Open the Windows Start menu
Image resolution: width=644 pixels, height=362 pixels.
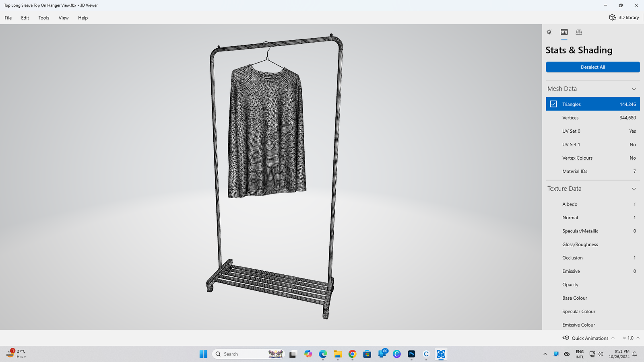[203, 354]
